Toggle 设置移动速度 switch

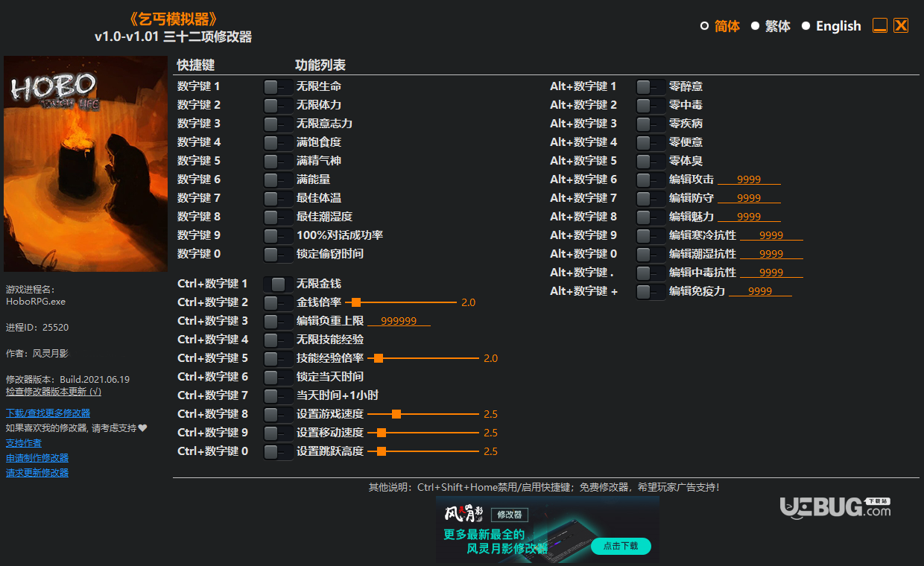pos(279,433)
